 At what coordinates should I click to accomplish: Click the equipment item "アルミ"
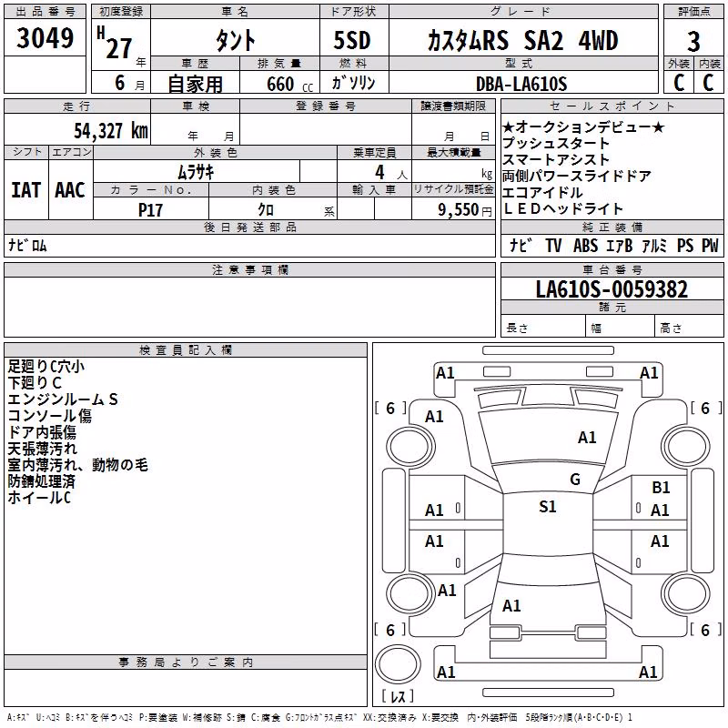tap(654, 245)
